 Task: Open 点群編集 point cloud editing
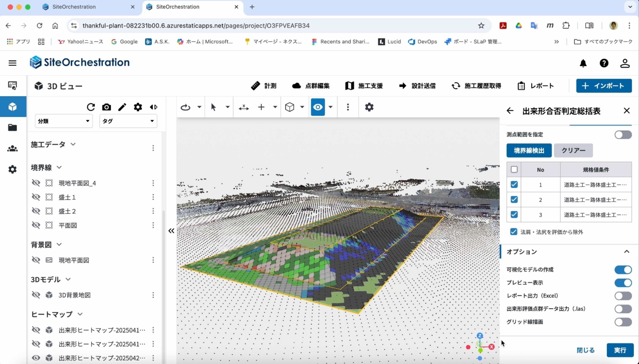(311, 86)
